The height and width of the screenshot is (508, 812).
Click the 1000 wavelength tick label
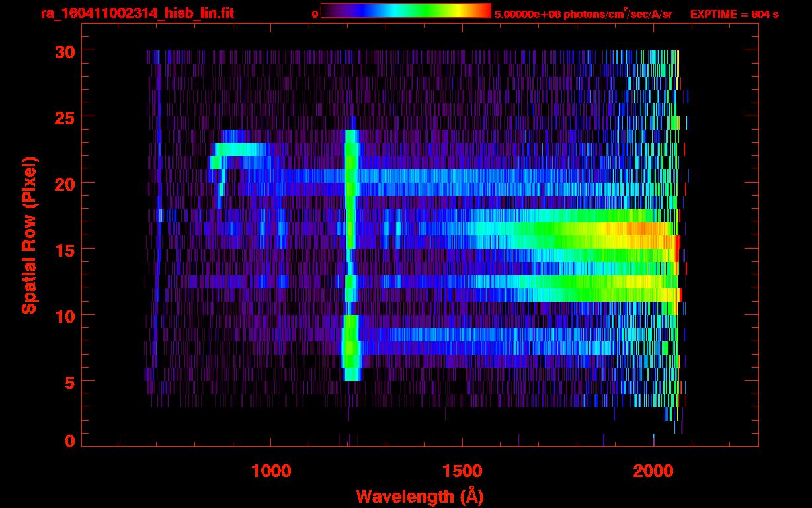270,471
